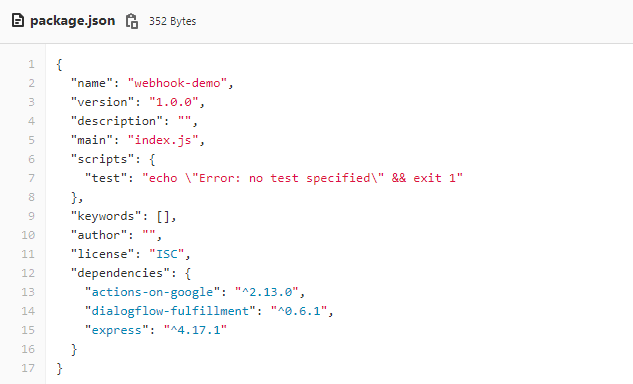Select line number 14 in the gutter
The height and width of the screenshot is (384, 633).
[x=28, y=311]
